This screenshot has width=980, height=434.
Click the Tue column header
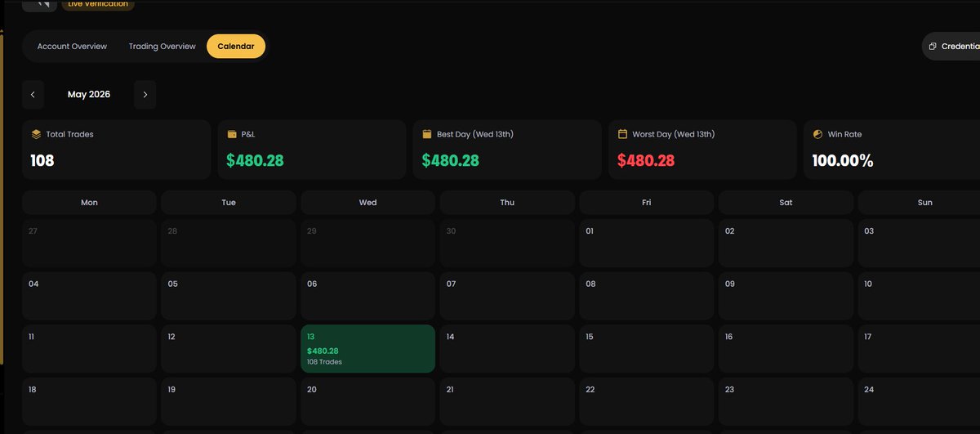[229, 203]
